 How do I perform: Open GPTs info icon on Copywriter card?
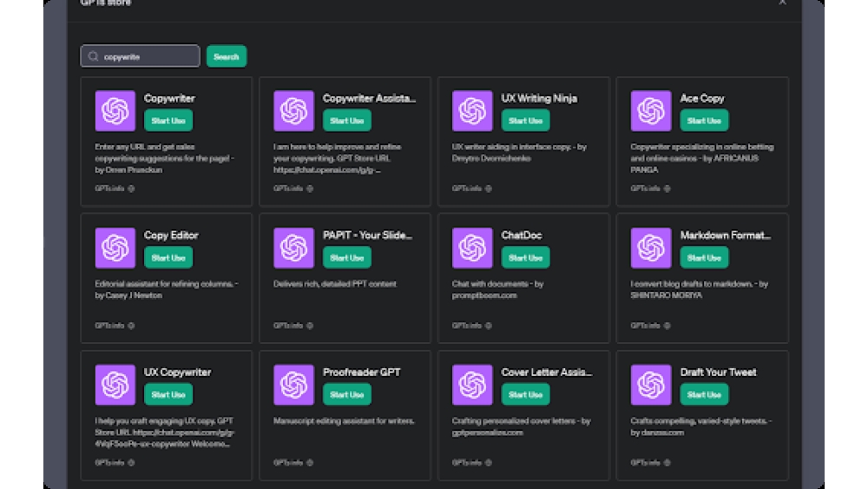[x=131, y=188]
